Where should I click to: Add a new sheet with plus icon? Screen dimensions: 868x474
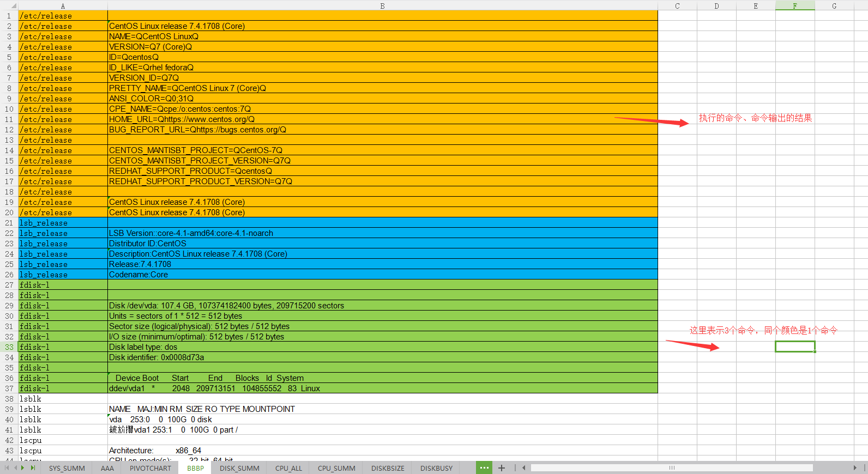[x=502, y=468]
